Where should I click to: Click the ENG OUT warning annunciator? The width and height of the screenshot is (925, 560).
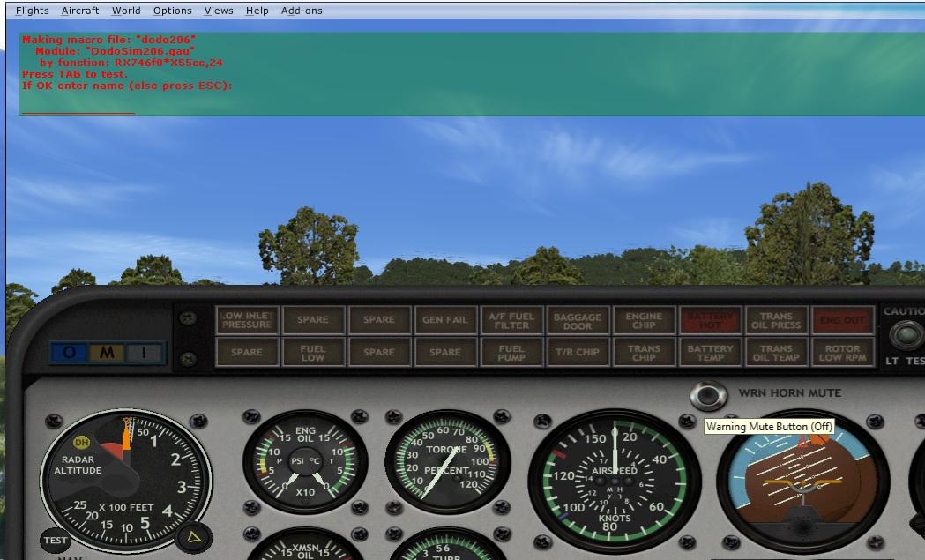(842, 320)
